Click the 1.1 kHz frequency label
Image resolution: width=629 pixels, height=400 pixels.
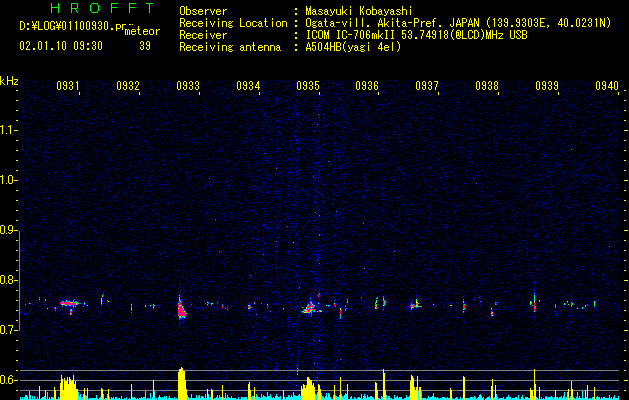[8, 130]
